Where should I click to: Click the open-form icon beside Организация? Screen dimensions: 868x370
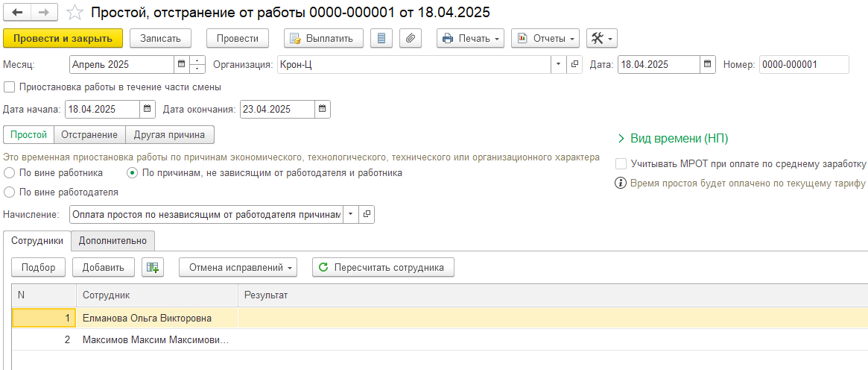574,65
